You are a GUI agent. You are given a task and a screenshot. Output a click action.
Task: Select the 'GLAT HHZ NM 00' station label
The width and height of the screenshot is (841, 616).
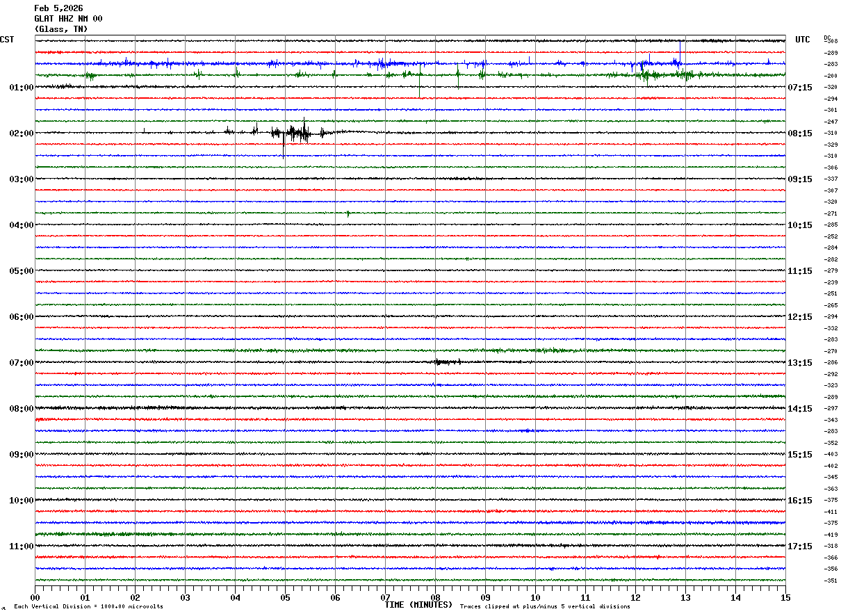pyautogui.click(x=68, y=19)
